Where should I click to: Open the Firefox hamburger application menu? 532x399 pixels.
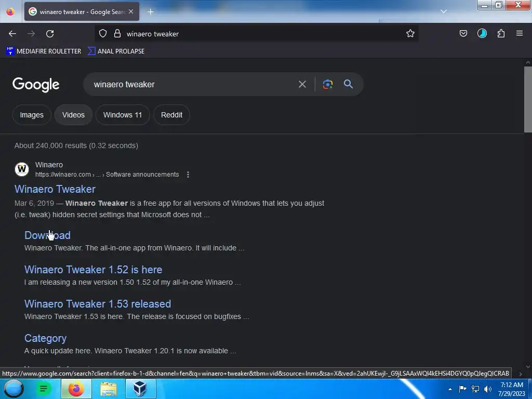point(520,33)
